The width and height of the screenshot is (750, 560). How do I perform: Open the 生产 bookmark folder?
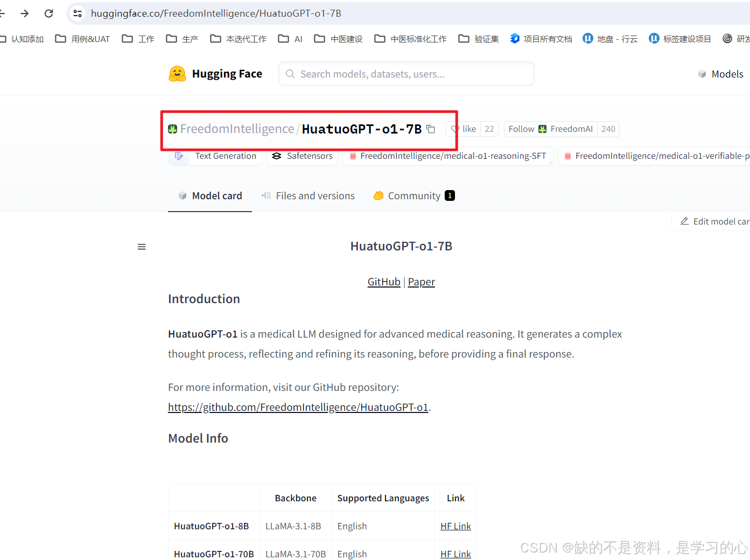(182, 39)
